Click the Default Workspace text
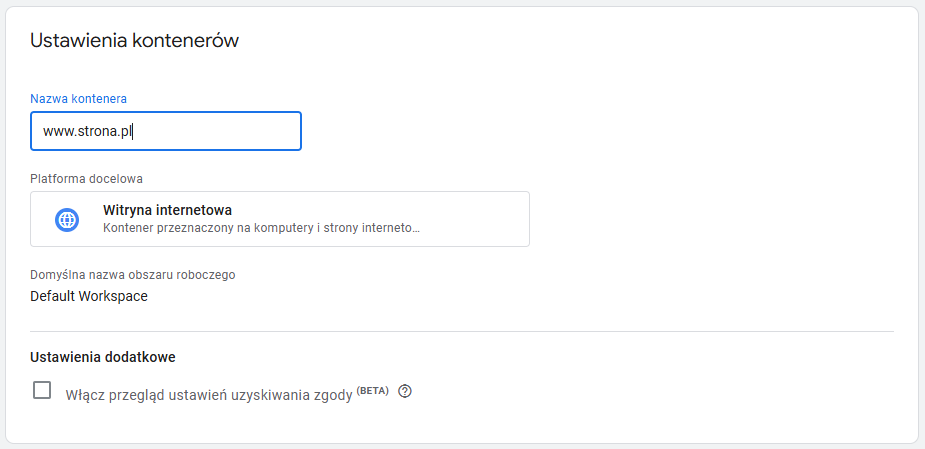 tap(89, 296)
